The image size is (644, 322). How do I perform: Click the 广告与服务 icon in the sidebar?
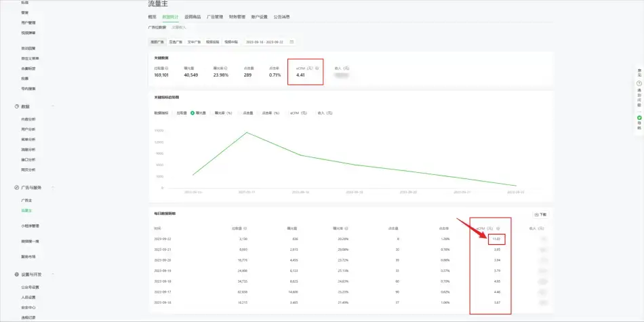pos(16,187)
